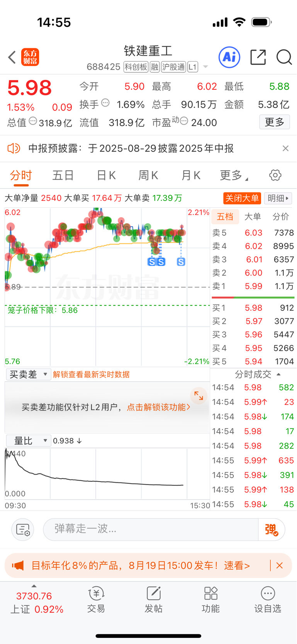Tap the large 5.98 current price

[29, 88]
